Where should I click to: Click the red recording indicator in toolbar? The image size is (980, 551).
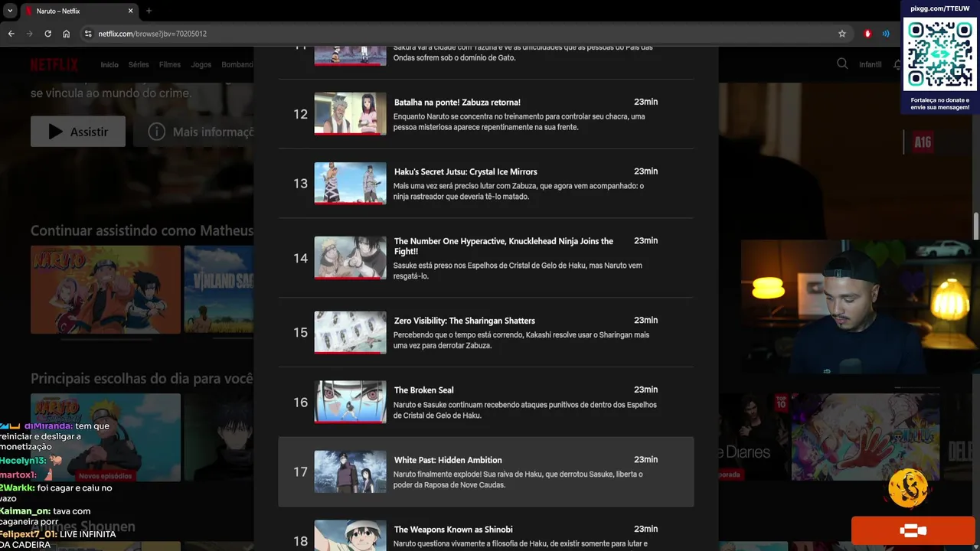[867, 34]
